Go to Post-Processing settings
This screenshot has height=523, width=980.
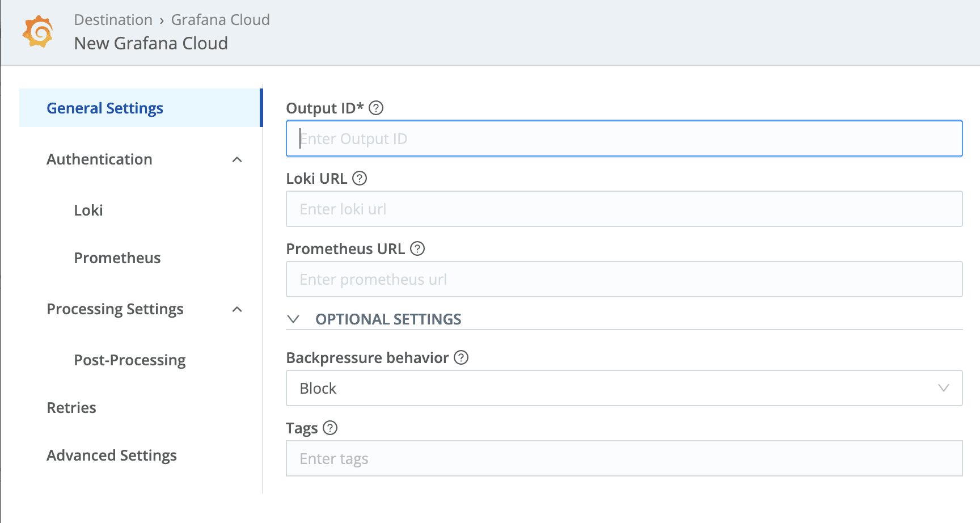coord(130,360)
